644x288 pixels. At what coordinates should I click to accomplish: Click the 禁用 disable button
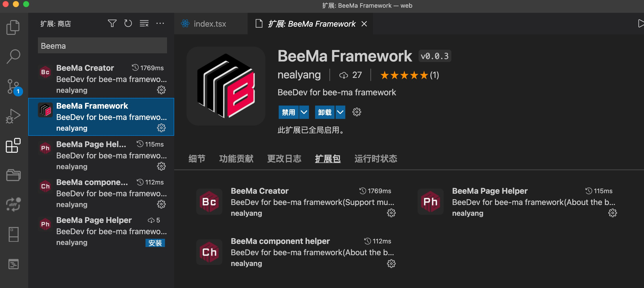coord(288,112)
